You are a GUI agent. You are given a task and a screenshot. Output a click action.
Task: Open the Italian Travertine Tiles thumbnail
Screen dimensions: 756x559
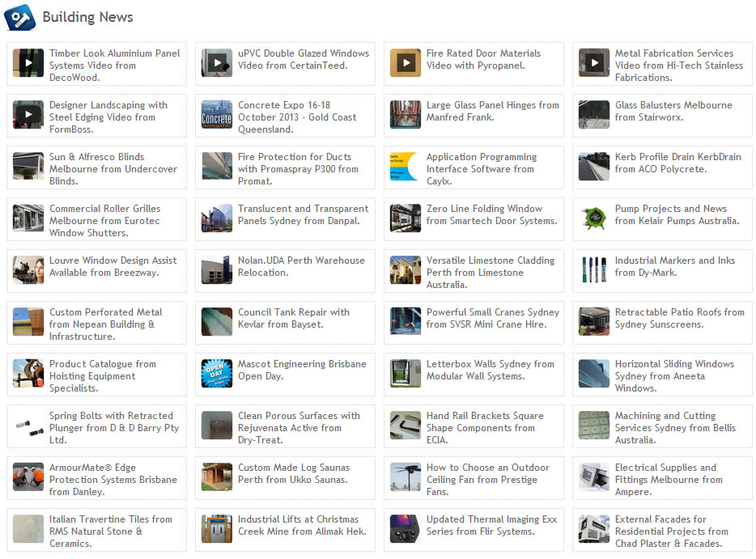pyautogui.click(x=28, y=529)
